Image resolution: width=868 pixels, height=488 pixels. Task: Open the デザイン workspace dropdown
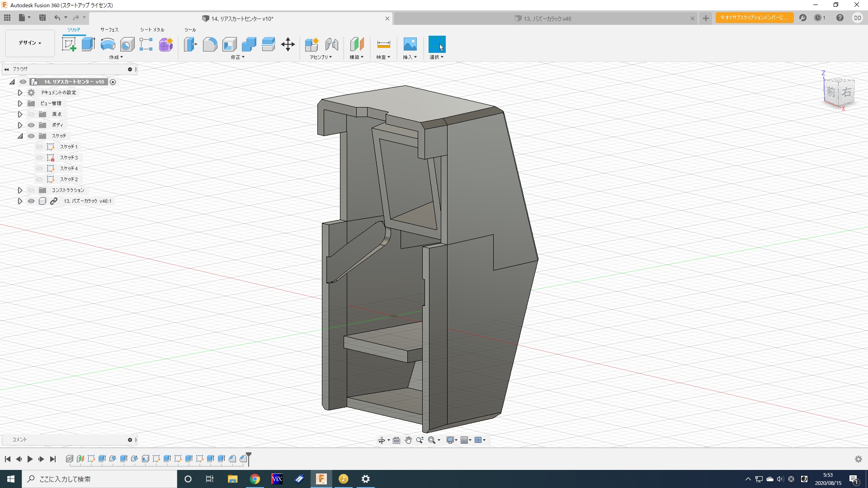[30, 43]
